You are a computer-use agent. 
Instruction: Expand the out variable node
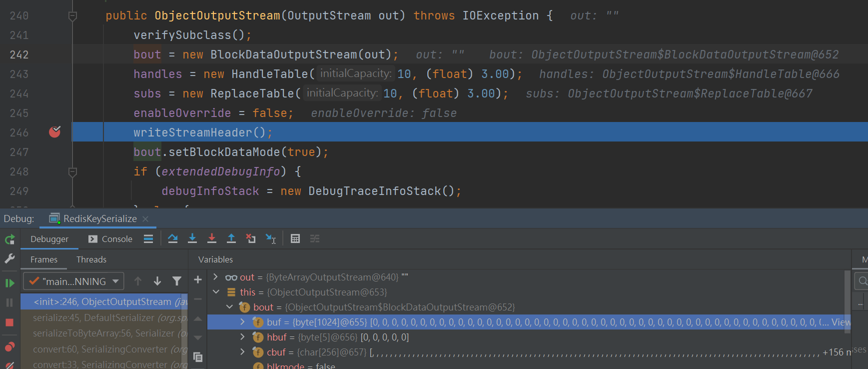coord(215,276)
